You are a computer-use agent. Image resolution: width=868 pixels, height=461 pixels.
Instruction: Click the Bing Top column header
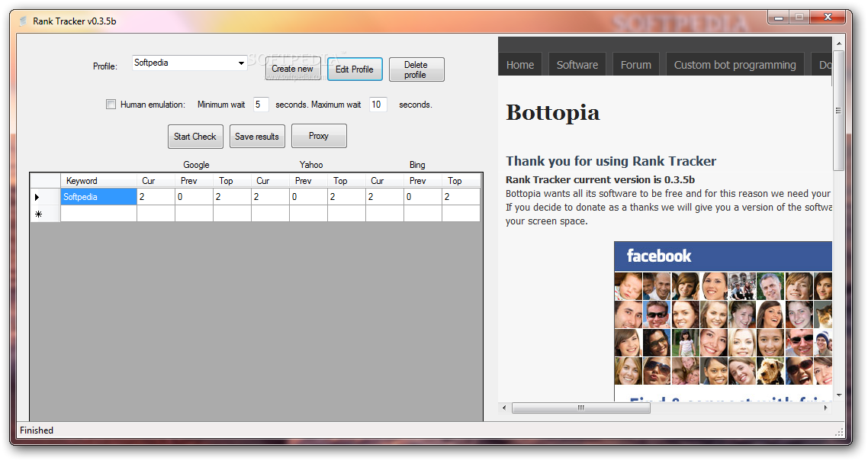[461, 181]
